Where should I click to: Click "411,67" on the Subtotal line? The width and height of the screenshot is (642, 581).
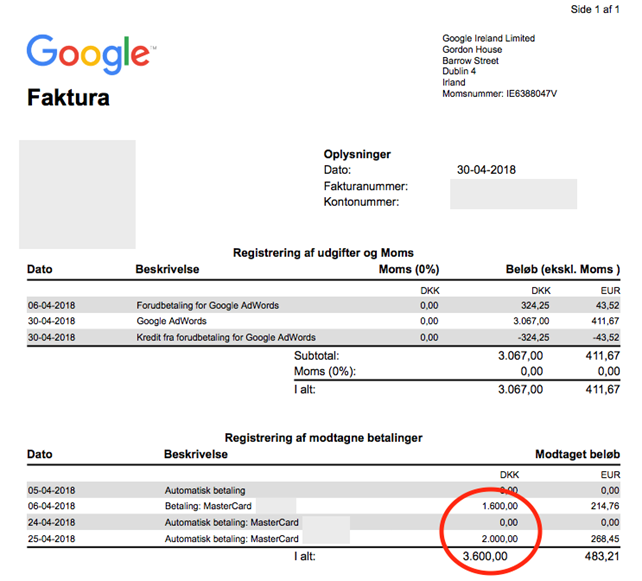coord(603,356)
